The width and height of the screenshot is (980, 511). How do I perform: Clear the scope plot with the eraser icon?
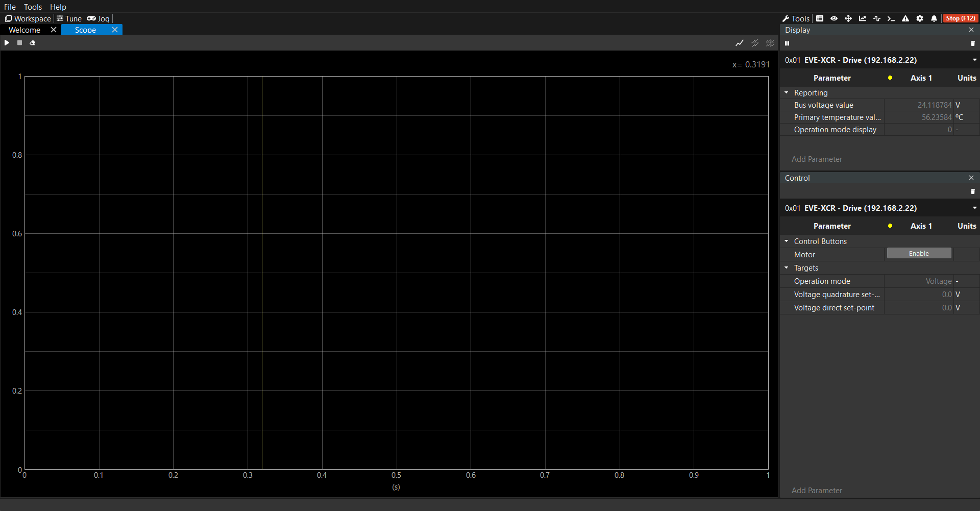pos(33,43)
